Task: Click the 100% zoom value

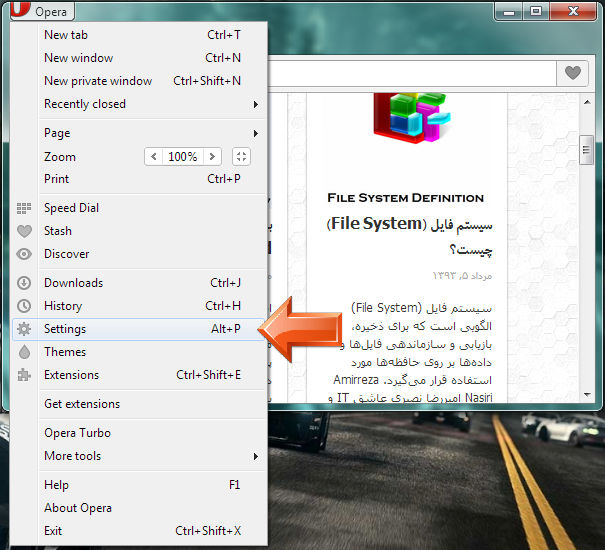Action: [x=183, y=157]
